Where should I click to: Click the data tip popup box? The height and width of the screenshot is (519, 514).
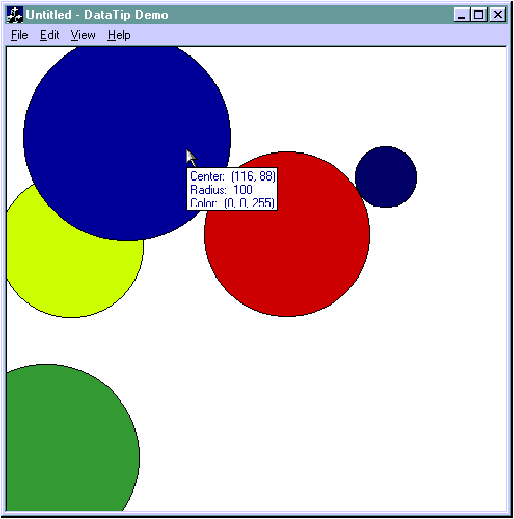coord(232,189)
